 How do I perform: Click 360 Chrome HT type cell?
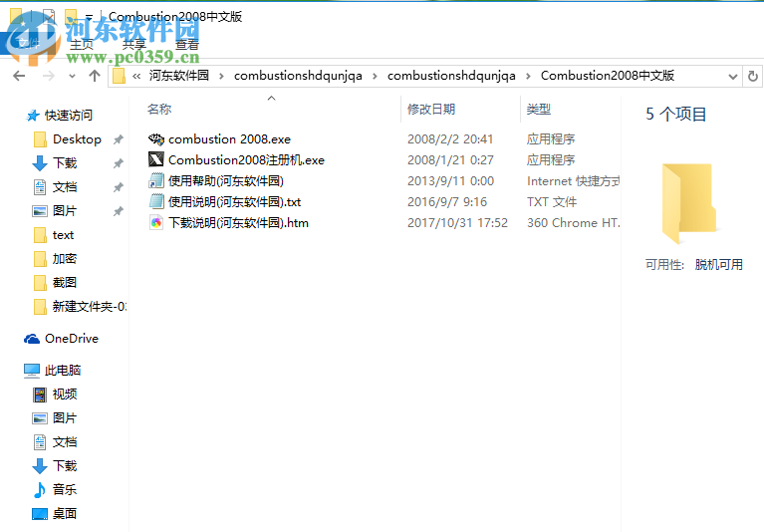tap(574, 222)
